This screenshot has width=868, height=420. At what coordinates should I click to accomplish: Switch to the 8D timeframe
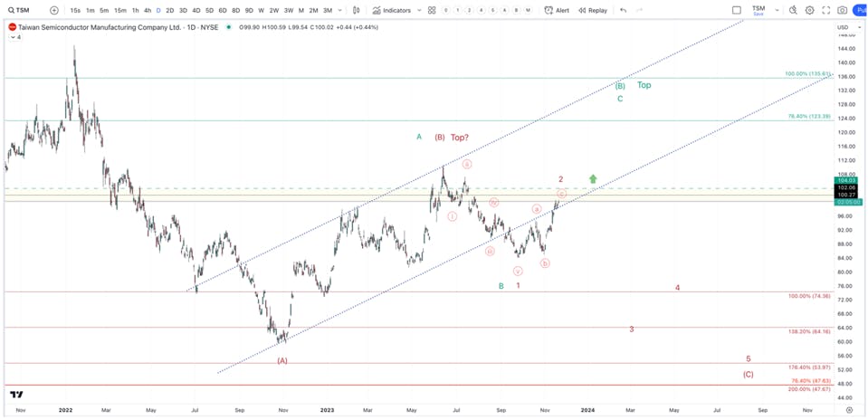pyautogui.click(x=236, y=10)
